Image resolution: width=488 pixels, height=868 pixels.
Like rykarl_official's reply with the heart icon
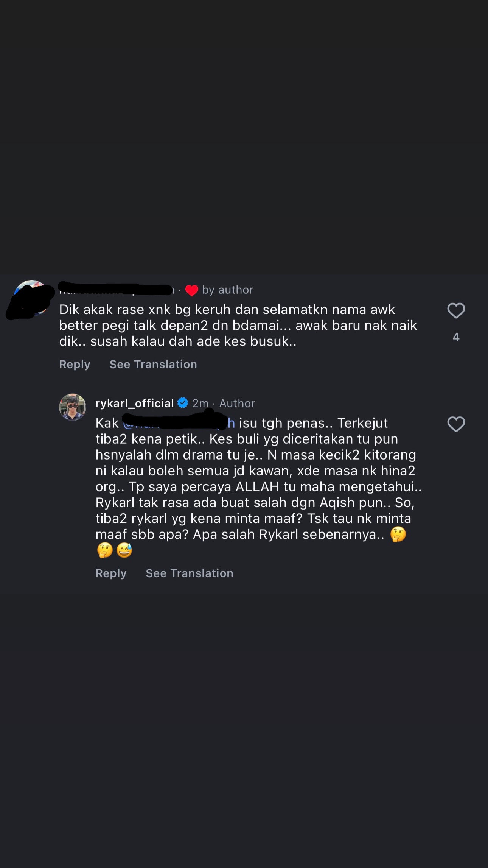coord(456,424)
